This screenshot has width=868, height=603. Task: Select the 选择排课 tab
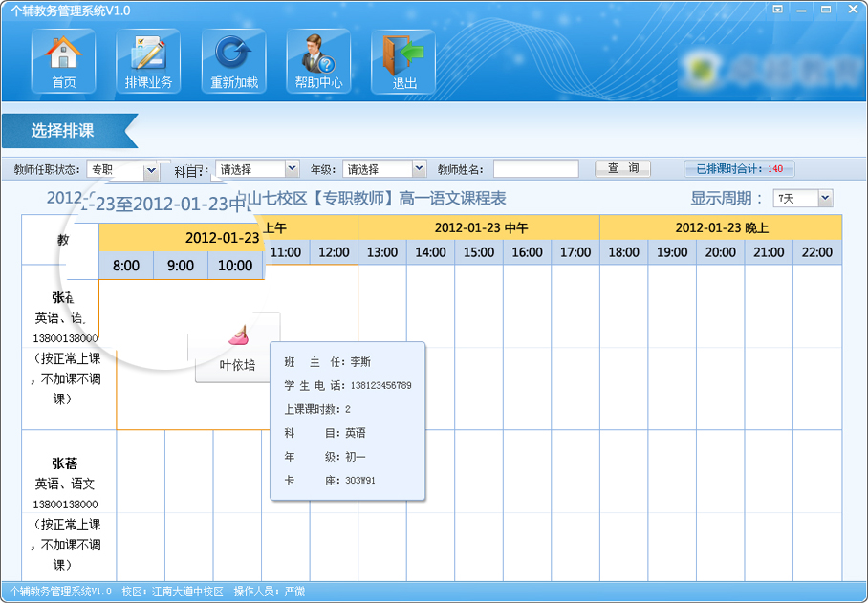63,131
